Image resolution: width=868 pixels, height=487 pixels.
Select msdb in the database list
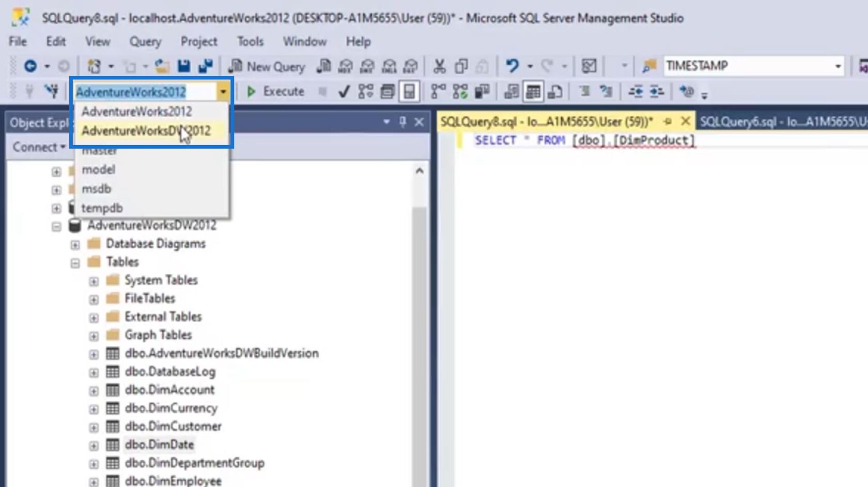tap(152, 188)
